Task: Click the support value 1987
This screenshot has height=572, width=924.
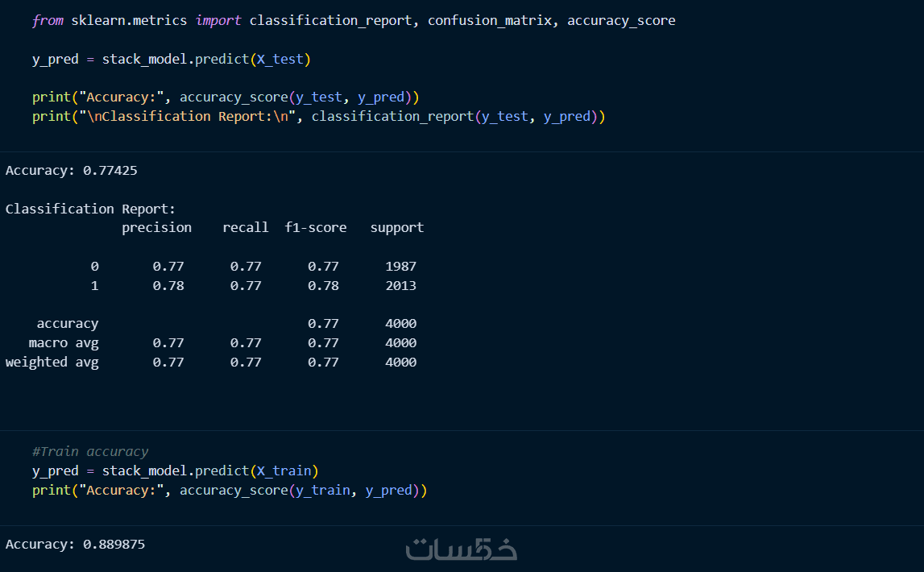Action: (400, 266)
